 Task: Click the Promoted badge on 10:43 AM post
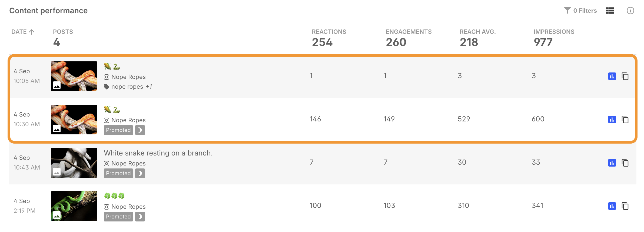point(118,173)
